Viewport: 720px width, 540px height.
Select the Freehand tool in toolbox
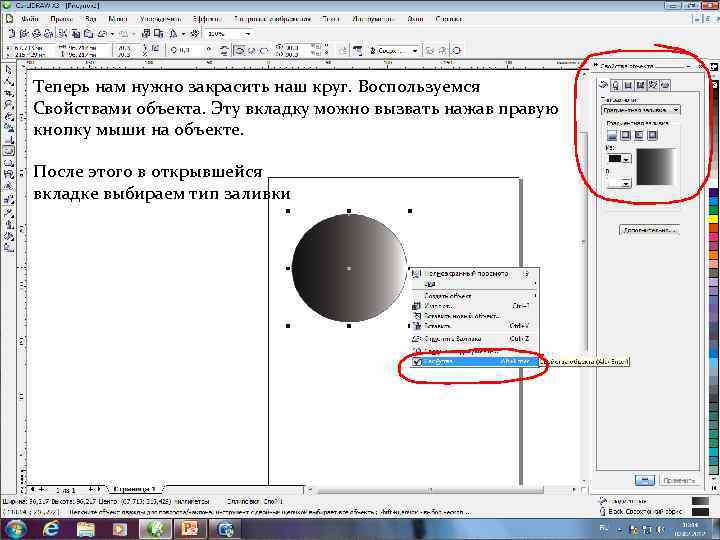[x=9, y=116]
